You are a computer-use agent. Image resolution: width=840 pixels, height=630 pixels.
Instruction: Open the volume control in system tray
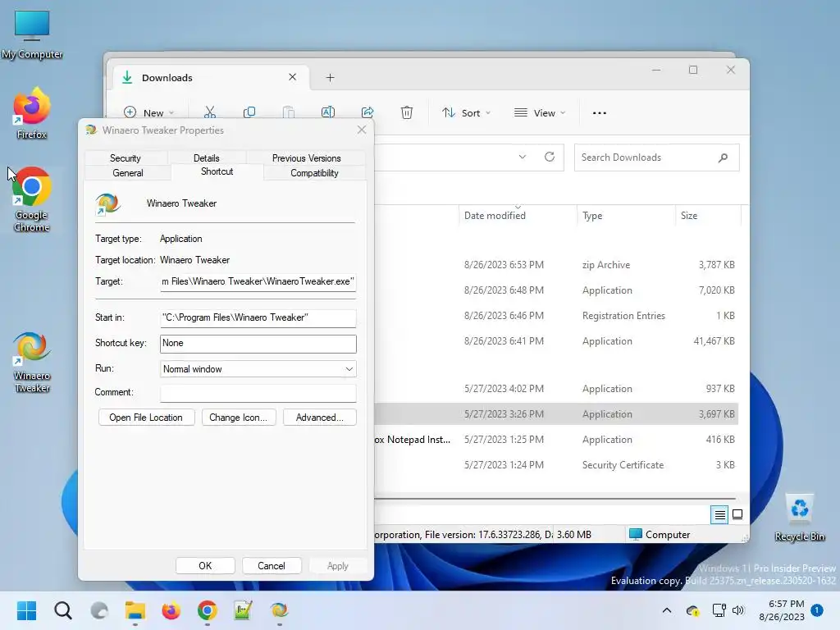point(738,610)
